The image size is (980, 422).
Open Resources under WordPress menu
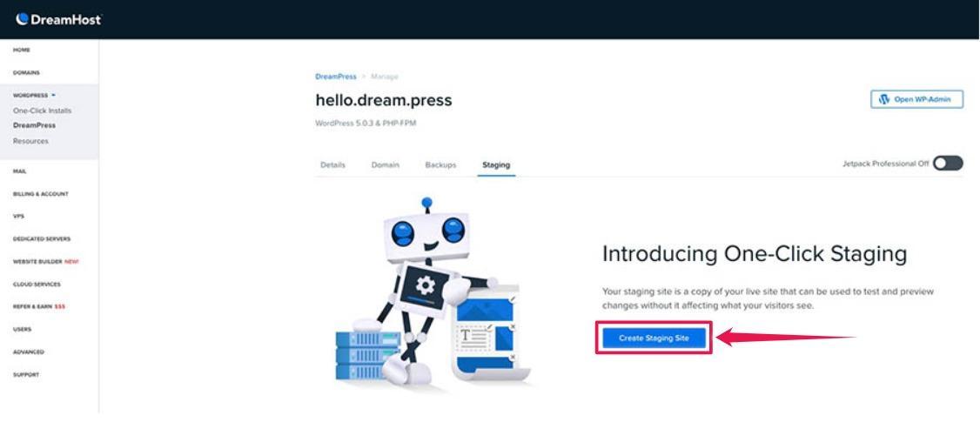tap(30, 141)
